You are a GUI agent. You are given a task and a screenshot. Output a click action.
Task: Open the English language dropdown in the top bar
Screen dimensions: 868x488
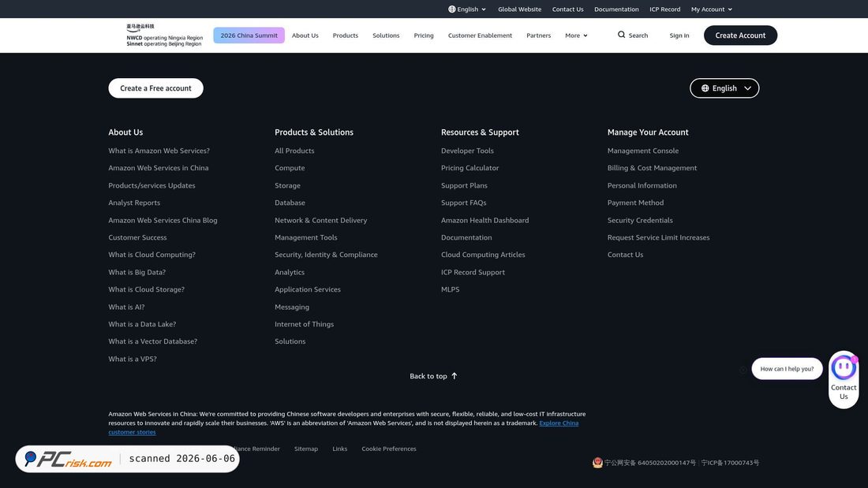467,9
